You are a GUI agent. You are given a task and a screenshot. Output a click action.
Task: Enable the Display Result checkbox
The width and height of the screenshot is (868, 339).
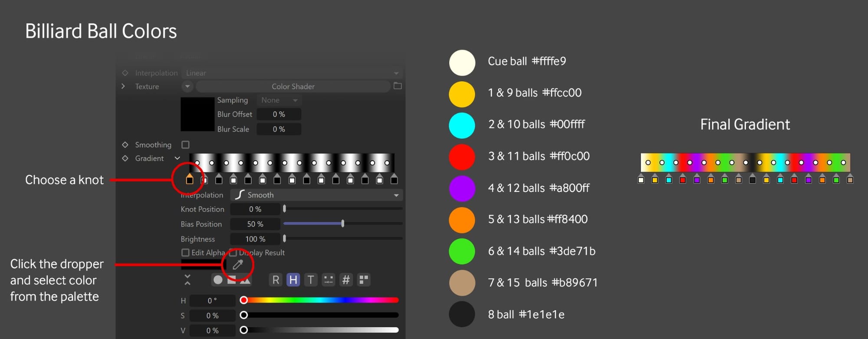tap(233, 253)
